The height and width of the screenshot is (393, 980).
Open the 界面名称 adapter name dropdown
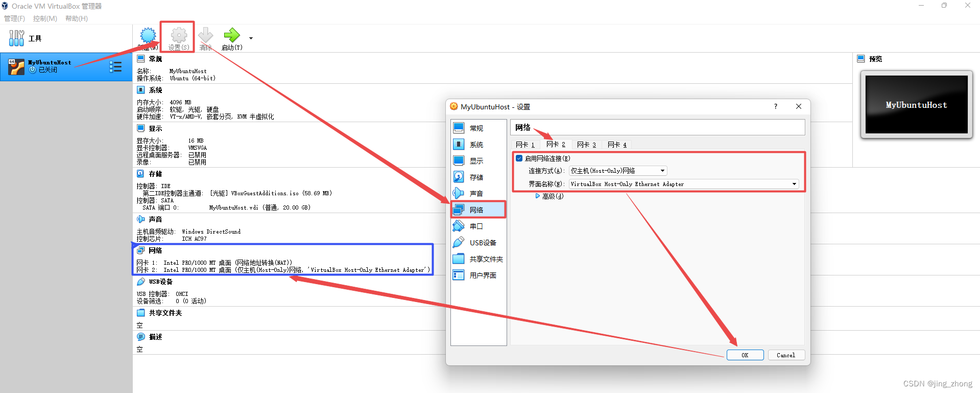[x=684, y=184]
